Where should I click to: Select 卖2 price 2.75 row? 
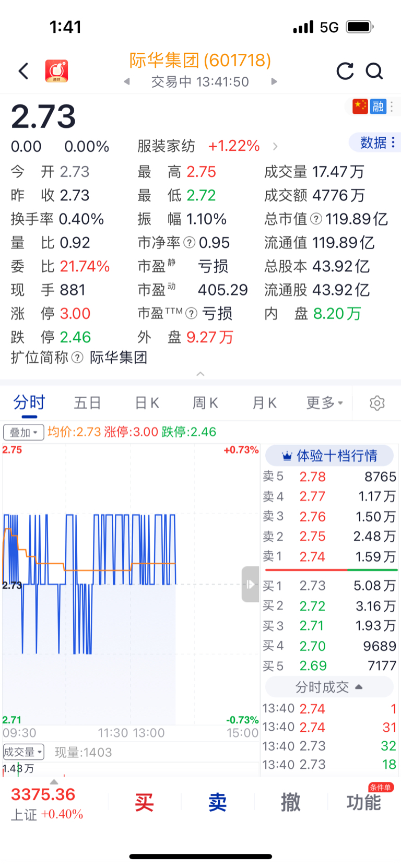pos(329,537)
